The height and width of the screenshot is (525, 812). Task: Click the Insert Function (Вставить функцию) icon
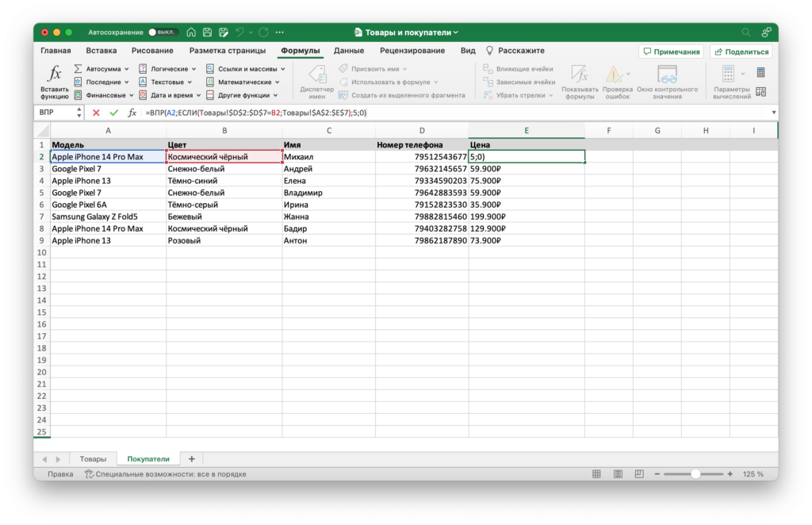pos(54,81)
